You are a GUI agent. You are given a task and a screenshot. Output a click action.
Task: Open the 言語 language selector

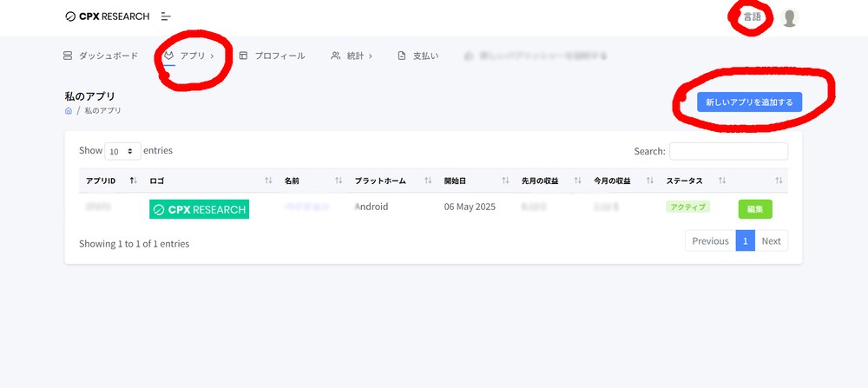pos(752,17)
